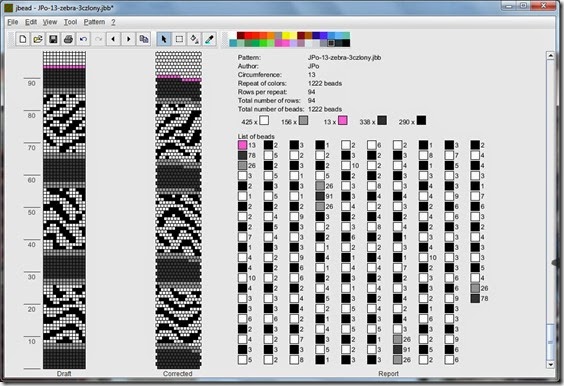Open the File menu

tap(13, 22)
